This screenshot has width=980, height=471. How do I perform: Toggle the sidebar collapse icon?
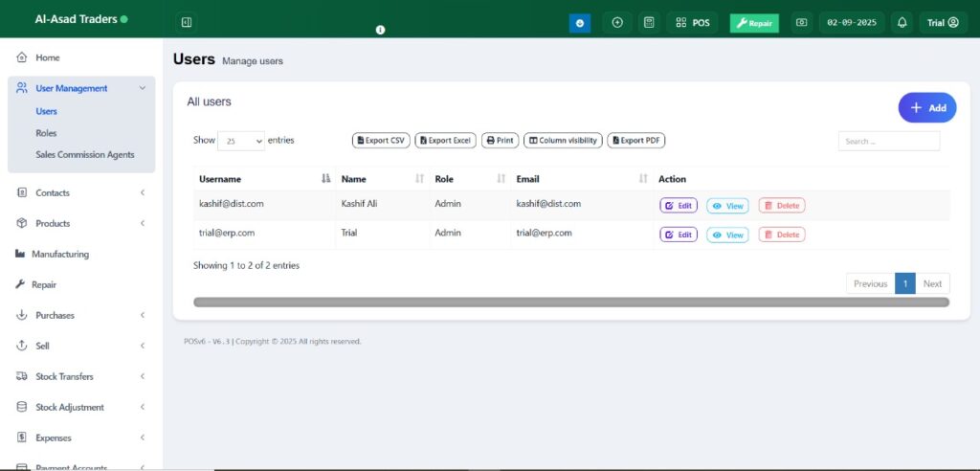click(x=187, y=22)
